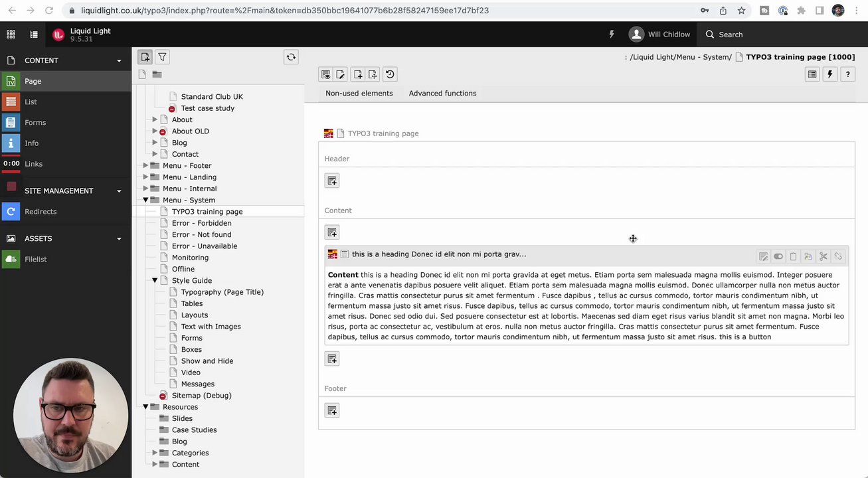Open the Advanced functions tab
This screenshot has width=868, height=478.
[x=442, y=93]
